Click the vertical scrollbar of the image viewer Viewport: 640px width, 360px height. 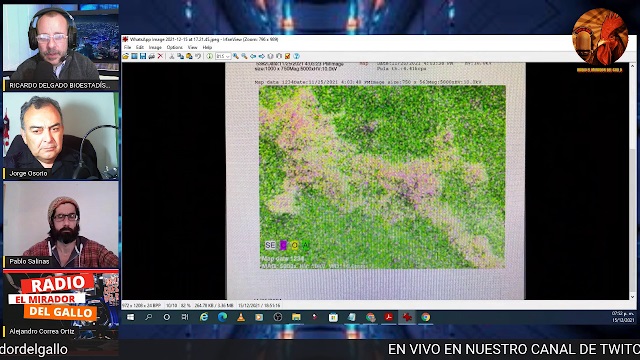coord(633,181)
